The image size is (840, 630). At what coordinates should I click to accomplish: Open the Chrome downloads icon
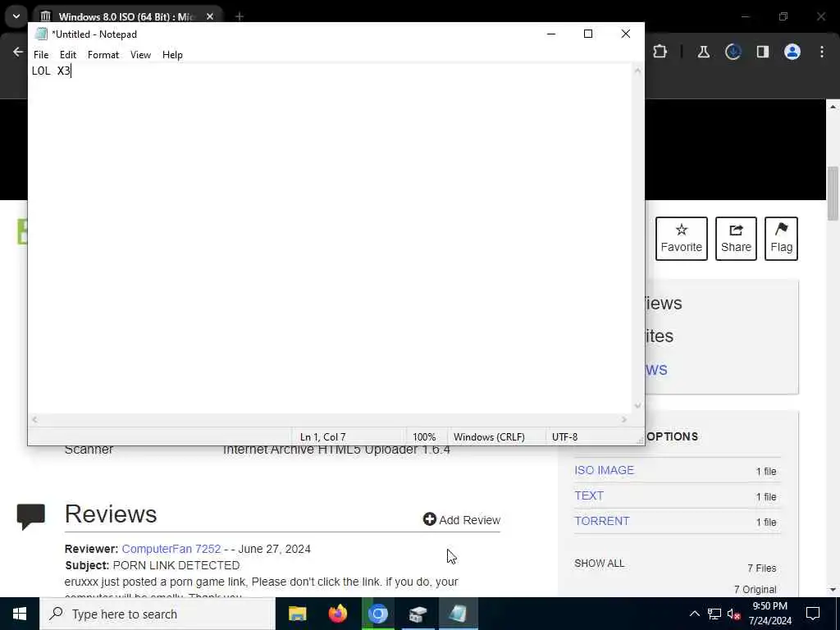click(x=733, y=52)
